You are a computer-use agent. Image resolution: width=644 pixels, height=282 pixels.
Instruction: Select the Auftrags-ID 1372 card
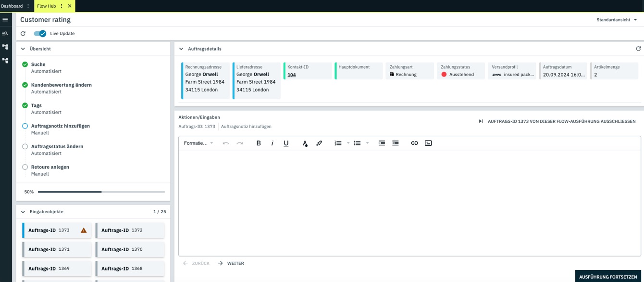coord(130,231)
